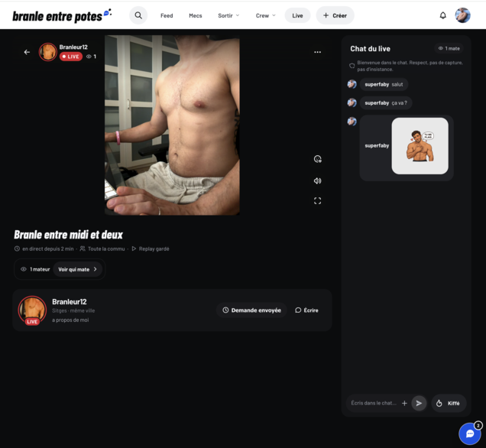Screen dimensions: 486x448
Task: Open the three-dots stream options menu
Action: pos(317,52)
